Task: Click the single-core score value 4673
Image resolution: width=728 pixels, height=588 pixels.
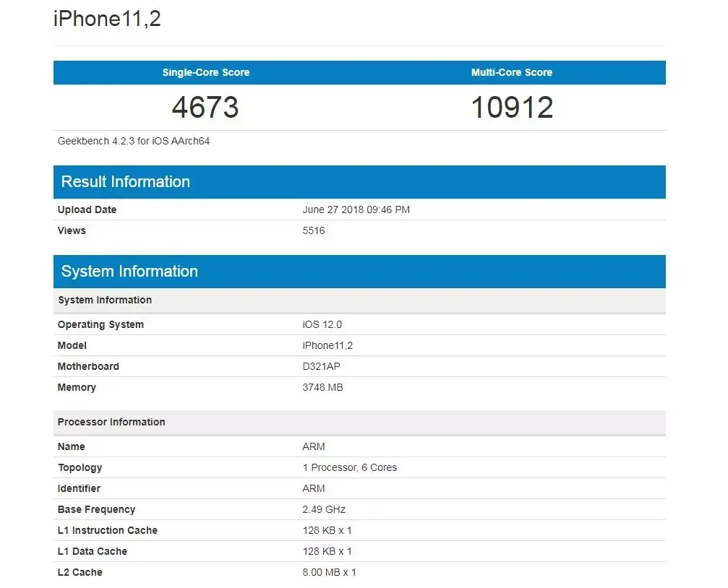Action: (205, 107)
